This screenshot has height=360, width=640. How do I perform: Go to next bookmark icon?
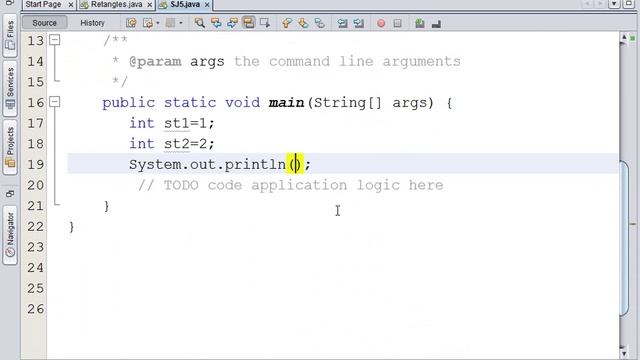tap(303, 23)
